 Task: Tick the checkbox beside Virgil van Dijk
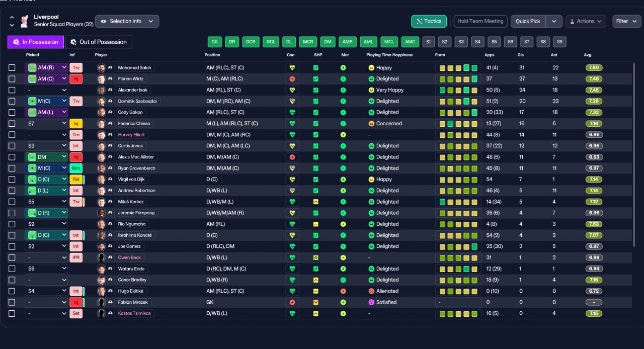[x=12, y=180]
